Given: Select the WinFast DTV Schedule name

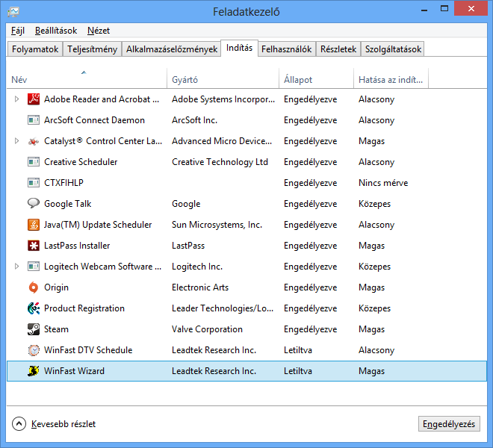Looking at the screenshot, I should [x=88, y=350].
